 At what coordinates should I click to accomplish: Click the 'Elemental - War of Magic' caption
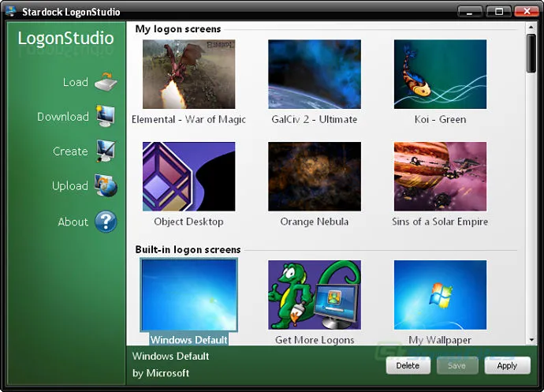(x=188, y=119)
